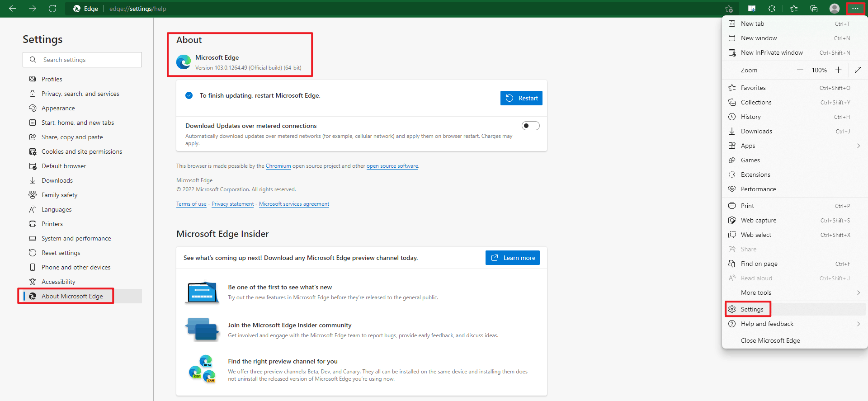Click the Appearance sidebar icon
The width and height of the screenshot is (868, 401).
(x=33, y=108)
